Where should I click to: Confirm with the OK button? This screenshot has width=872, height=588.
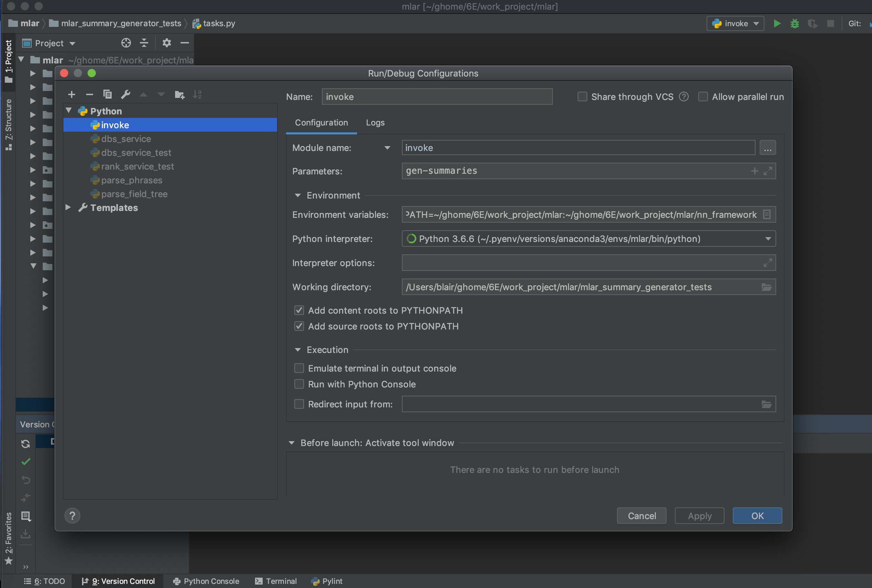pyautogui.click(x=757, y=516)
